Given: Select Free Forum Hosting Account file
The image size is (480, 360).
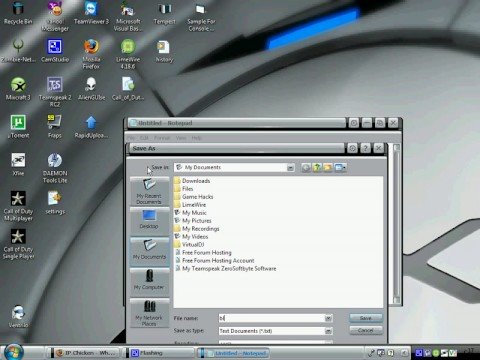Looking at the screenshot, I should click(x=214, y=261).
